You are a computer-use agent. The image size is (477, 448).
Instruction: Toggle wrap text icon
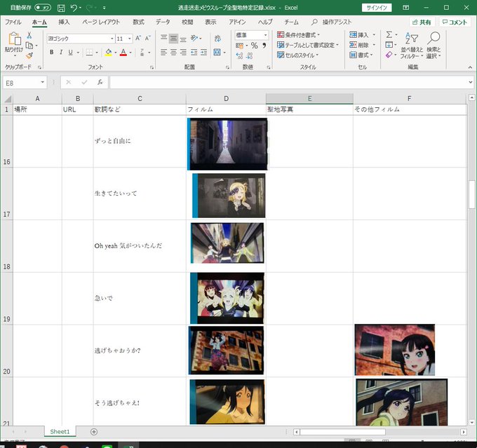point(217,39)
